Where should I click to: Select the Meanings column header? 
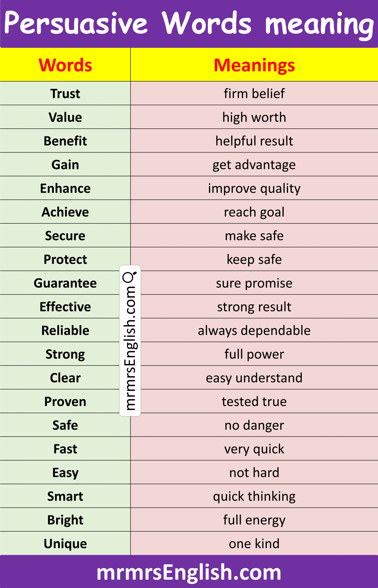coord(254,65)
